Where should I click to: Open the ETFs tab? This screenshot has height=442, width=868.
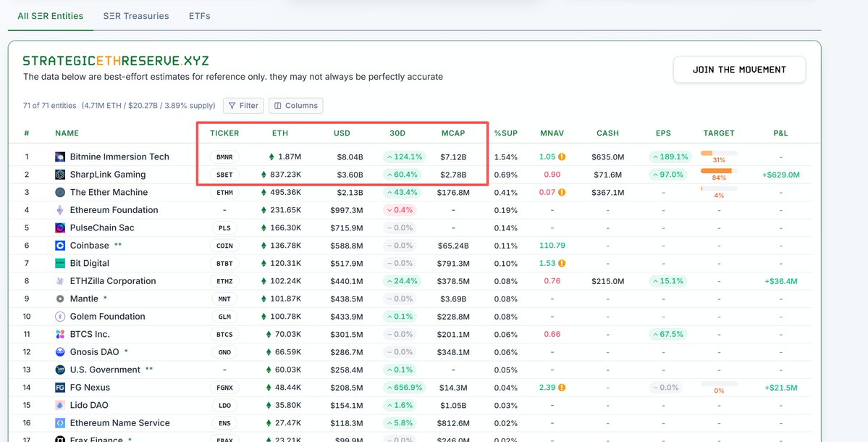click(199, 16)
